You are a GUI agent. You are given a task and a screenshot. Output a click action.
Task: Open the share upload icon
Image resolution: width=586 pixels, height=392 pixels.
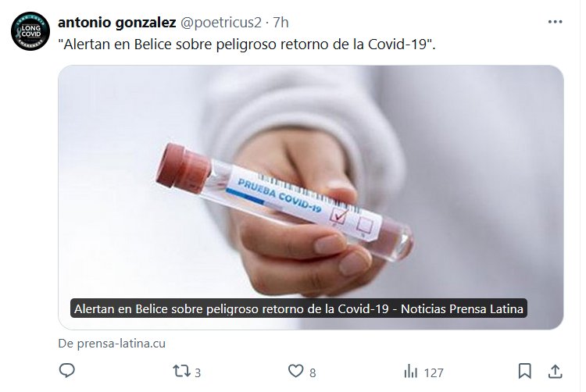[555, 372]
